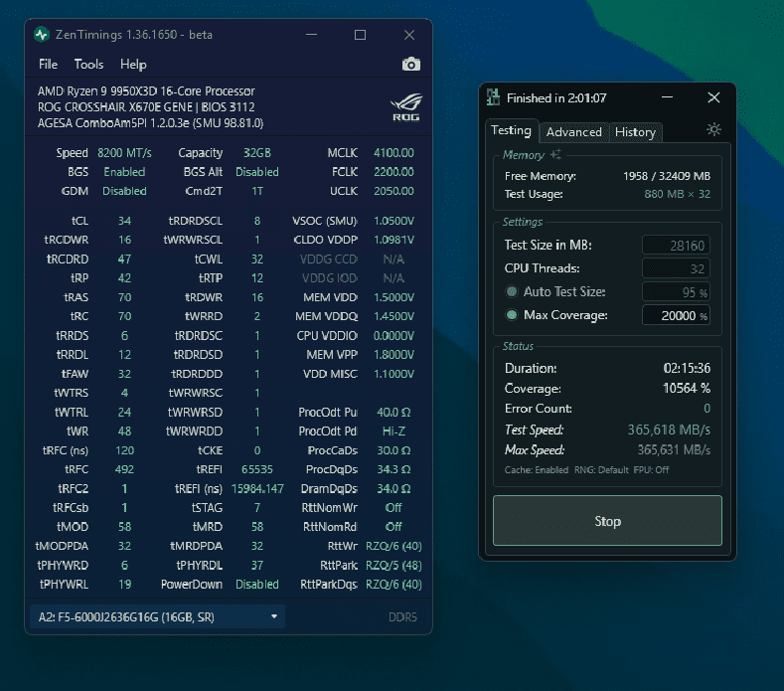Minimize the ZenTimings window

click(x=311, y=35)
